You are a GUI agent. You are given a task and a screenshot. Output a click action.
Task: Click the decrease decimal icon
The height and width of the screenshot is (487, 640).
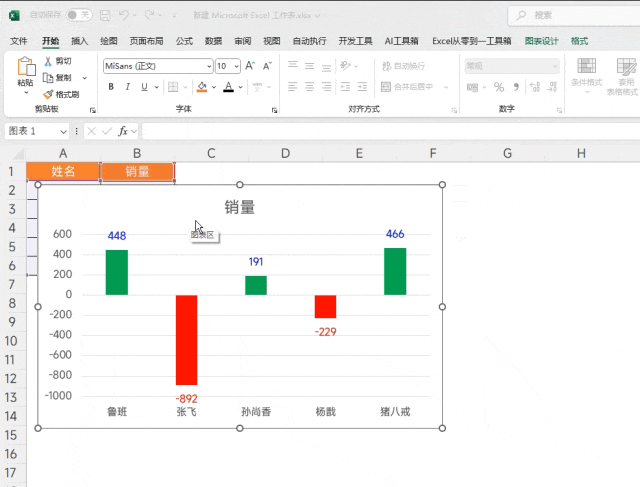pos(552,87)
